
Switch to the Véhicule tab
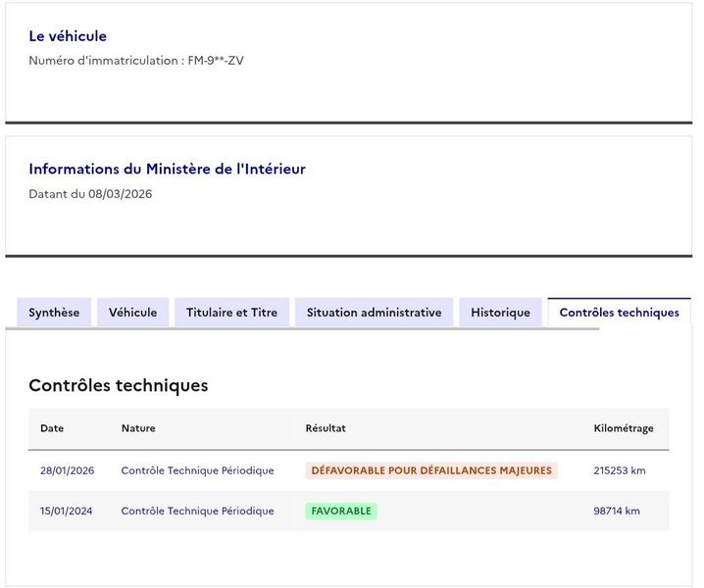(x=133, y=313)
